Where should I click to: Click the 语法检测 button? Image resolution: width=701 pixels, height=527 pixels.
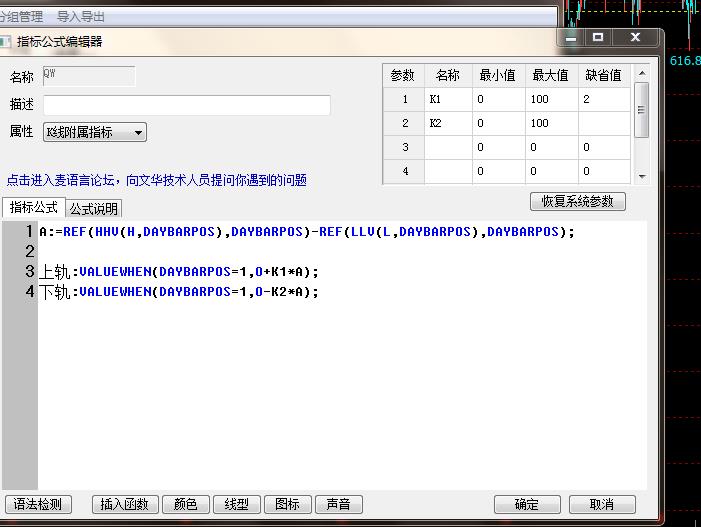tap(39, 504)
